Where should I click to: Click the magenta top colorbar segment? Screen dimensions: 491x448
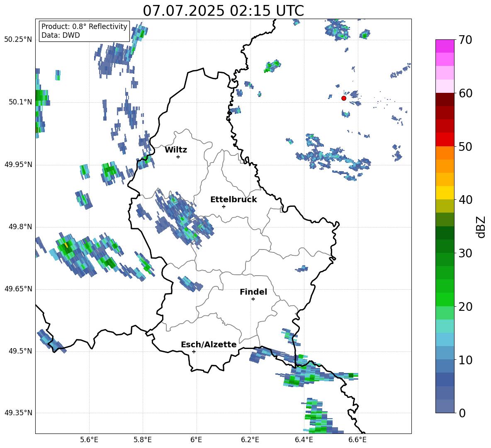point(445,46)
